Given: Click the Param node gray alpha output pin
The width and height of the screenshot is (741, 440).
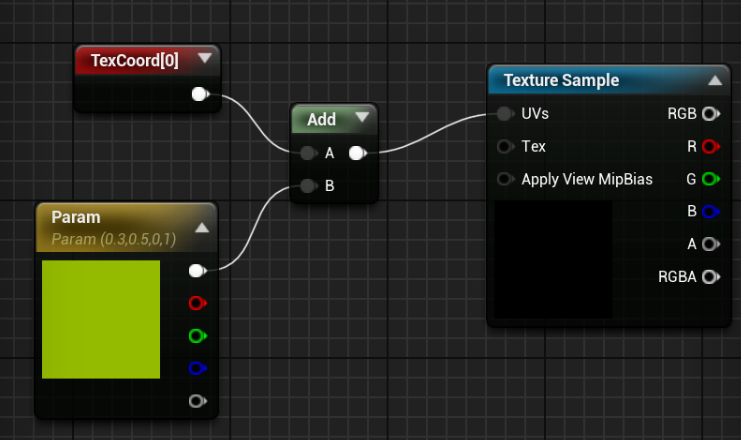Looking at the screenshot, I should [x=198, y=401].
